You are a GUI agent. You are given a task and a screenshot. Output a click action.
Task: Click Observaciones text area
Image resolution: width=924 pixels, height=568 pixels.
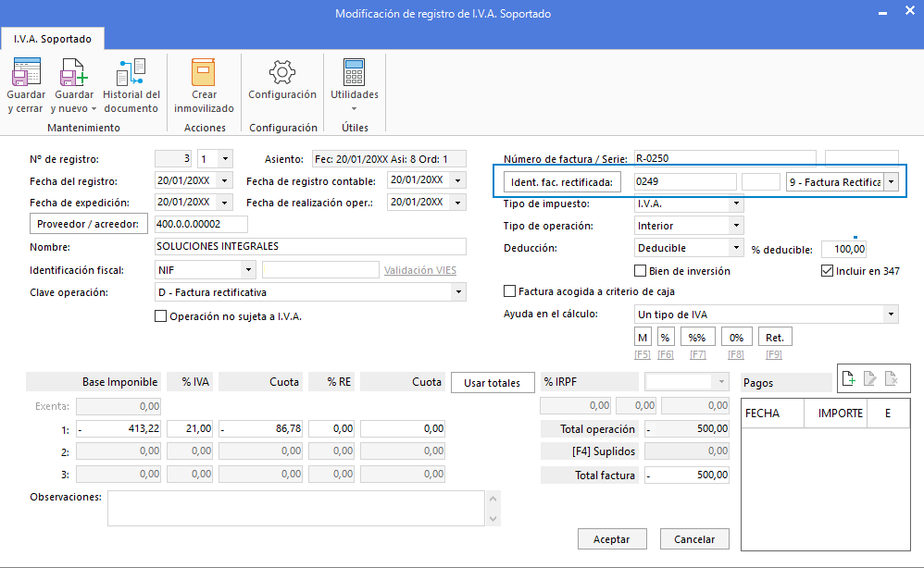(296, 509)
